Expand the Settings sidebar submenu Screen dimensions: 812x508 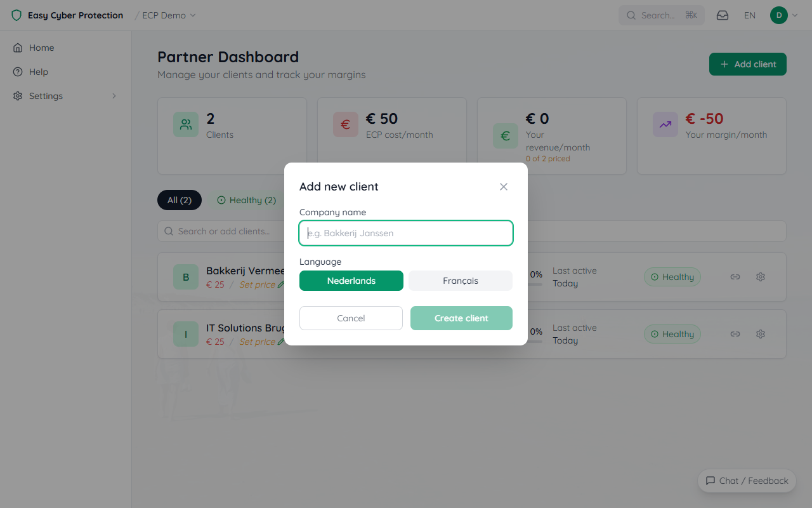(114, 96)
